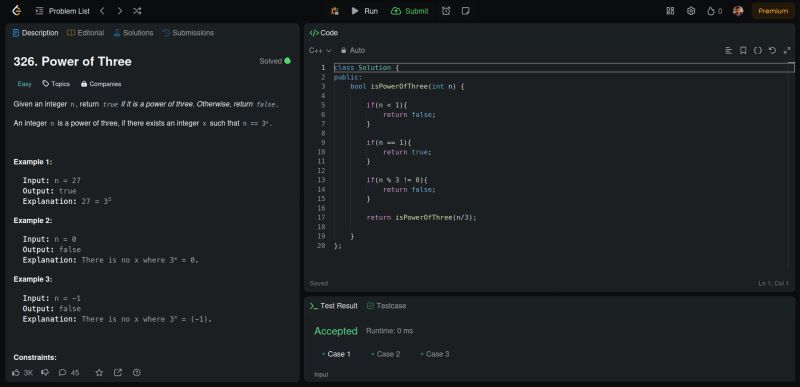Switch to the Solutions tab
The image size is (800, 387).
coord(133,33)
